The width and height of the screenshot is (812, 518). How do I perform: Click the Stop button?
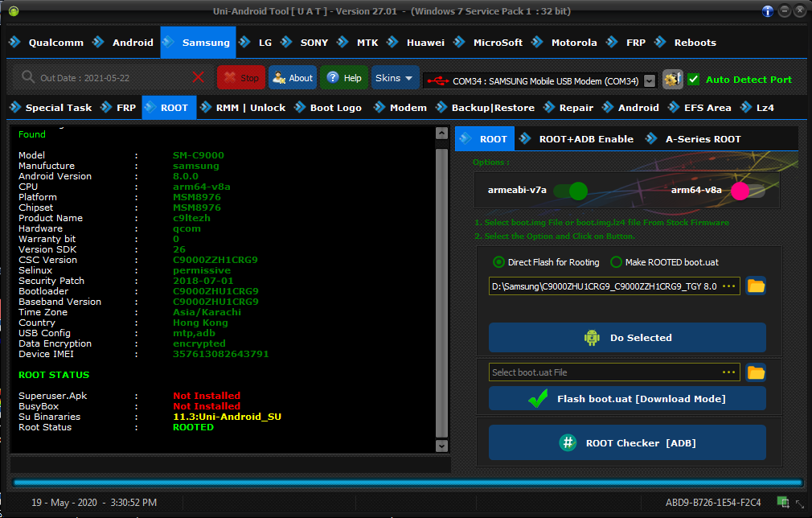click(x=241, y=78)
